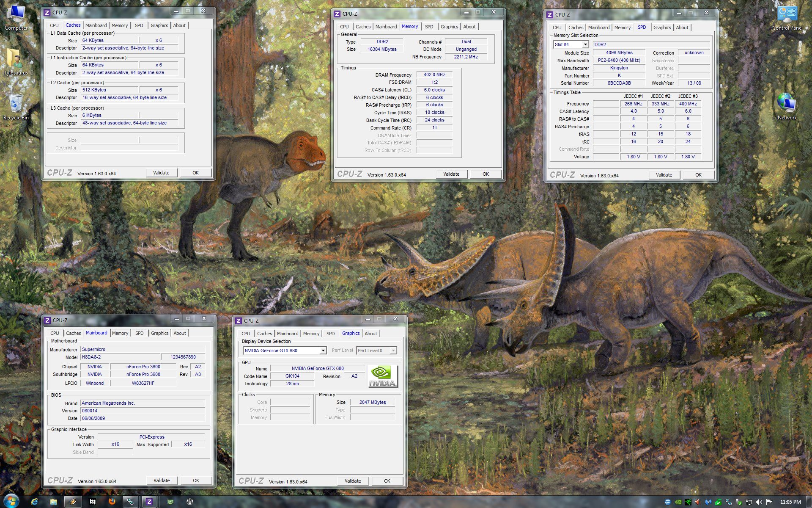Expand the Slot #4 memory slot dropdown

pyautogui.click(x=585, y=44)
